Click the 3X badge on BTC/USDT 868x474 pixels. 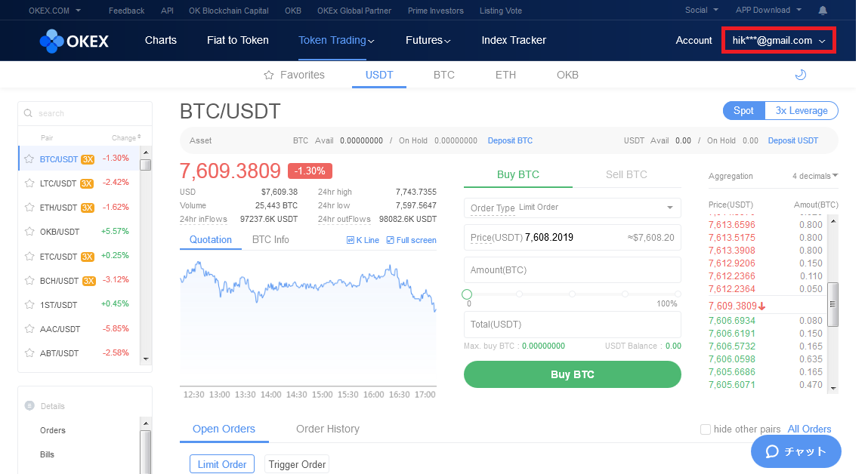tap(88, 159)
